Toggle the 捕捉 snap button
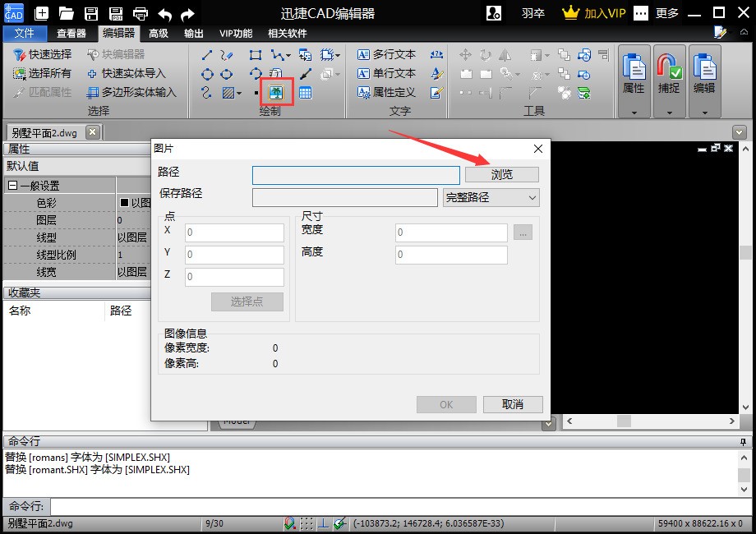This screenshot has height=534, width=756. pyautogui.click(x=669, y=72)
